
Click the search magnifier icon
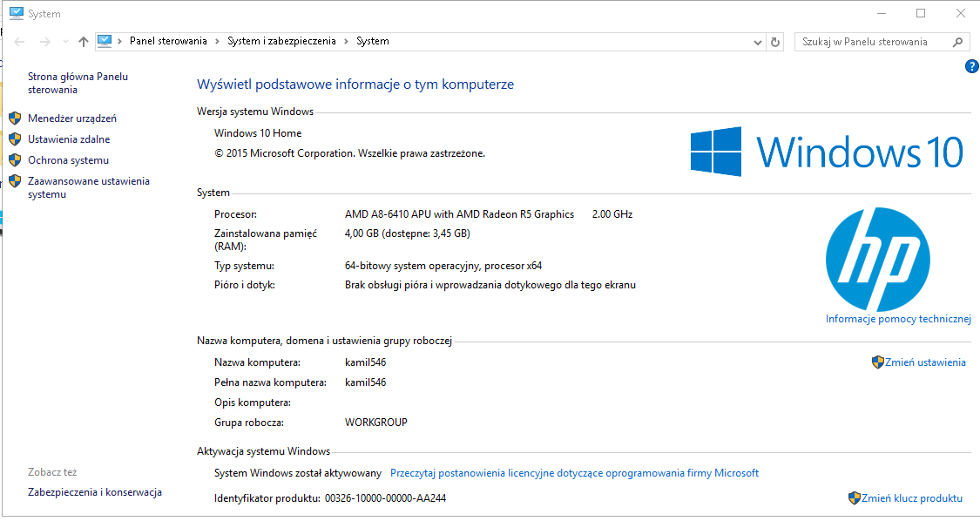click(x=957, y=42)
